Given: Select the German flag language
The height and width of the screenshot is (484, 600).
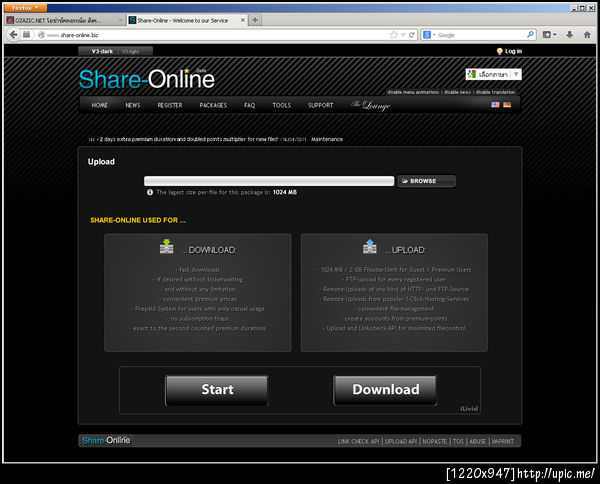Looking at the screenshot, I should (x=507, y=104).
